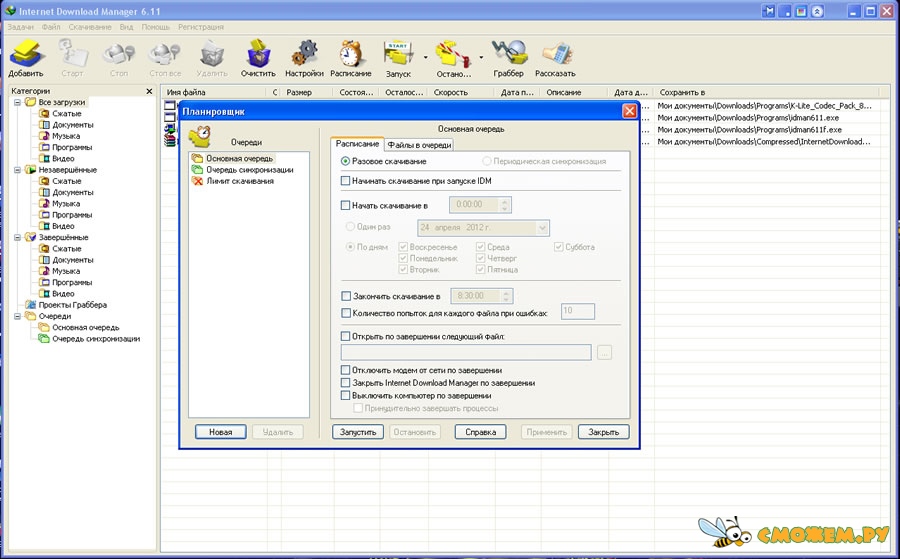Open the Скачивание menu

(90, 27)
